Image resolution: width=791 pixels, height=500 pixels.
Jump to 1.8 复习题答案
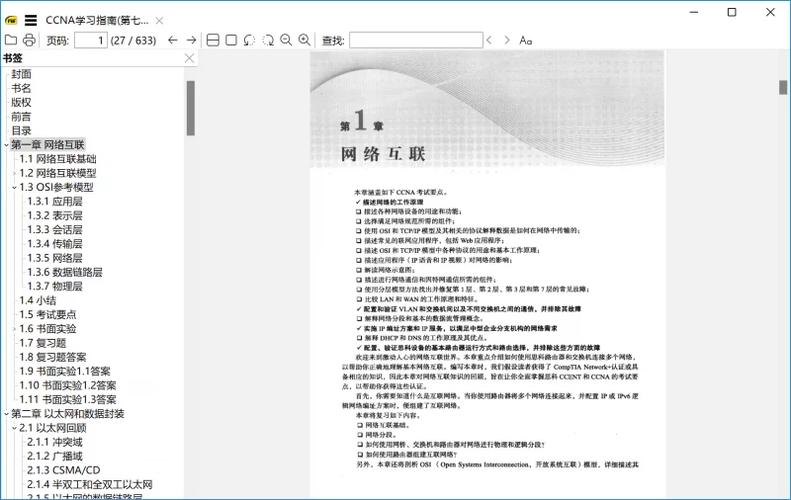[52, 357]
